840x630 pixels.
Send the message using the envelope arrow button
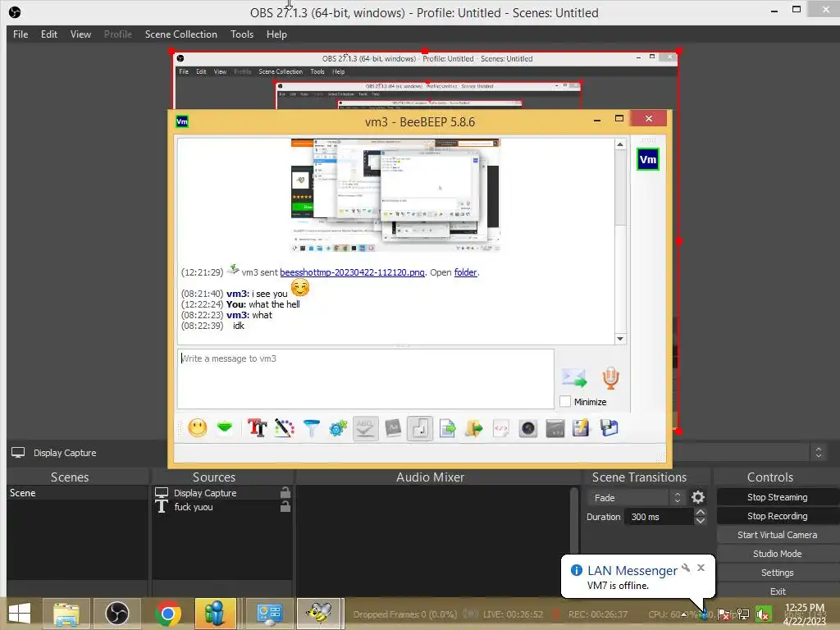click(574, 377)
